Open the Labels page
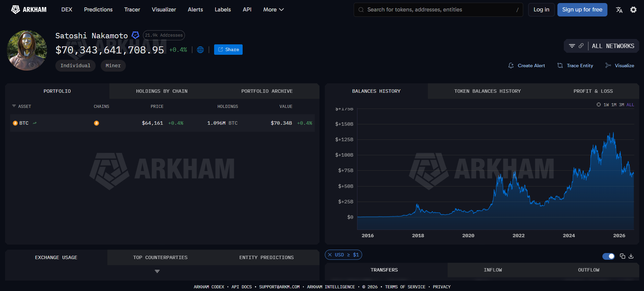Image resolution: width=644 pixels, height=291 pixels. coord(223,10)
